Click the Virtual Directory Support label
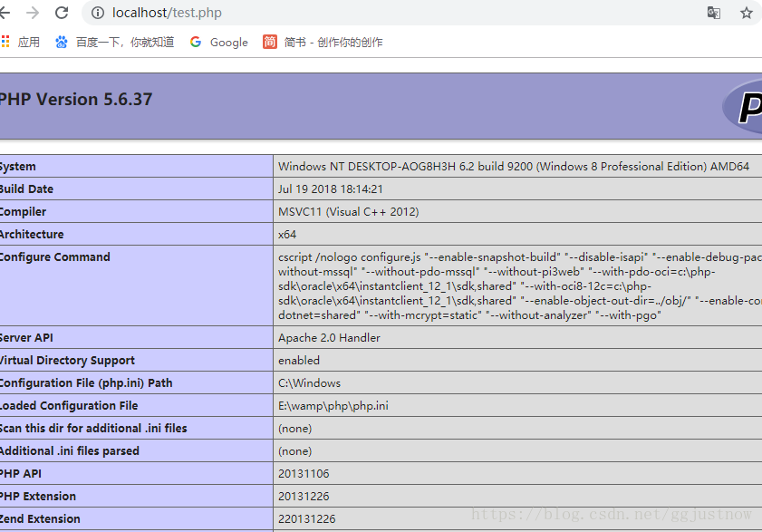The width and height of the screenshot is (762, 532). pos(67,361)
